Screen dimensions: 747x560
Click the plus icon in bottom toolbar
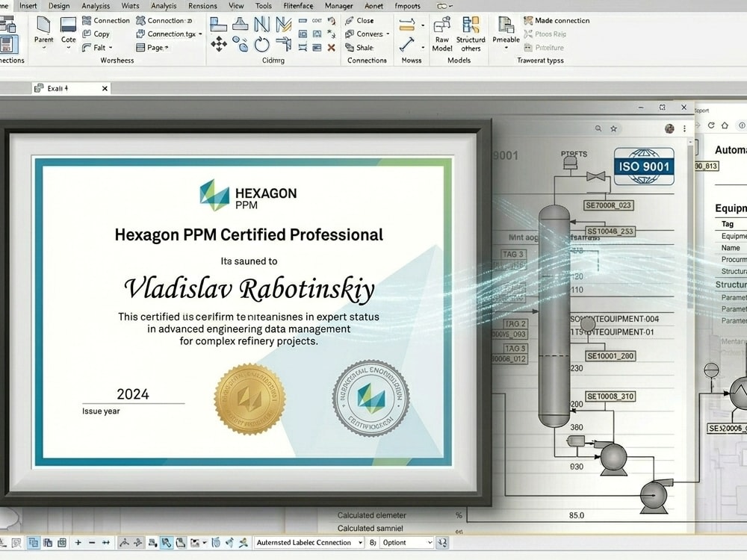[78, 542]
